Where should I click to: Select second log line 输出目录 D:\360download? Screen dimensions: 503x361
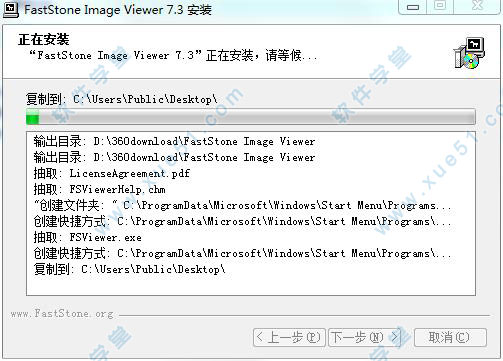click(174, 157)
